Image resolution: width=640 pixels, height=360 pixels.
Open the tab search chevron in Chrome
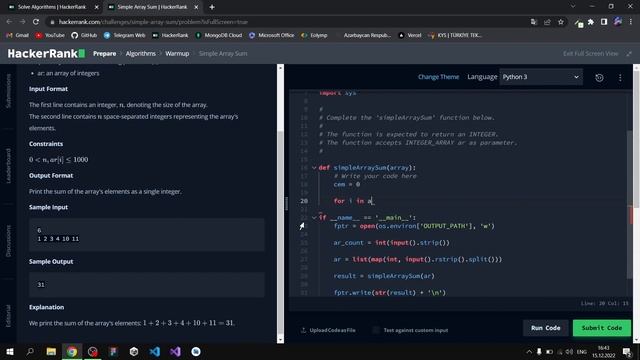pyautogui.click(x=573, y=7)
